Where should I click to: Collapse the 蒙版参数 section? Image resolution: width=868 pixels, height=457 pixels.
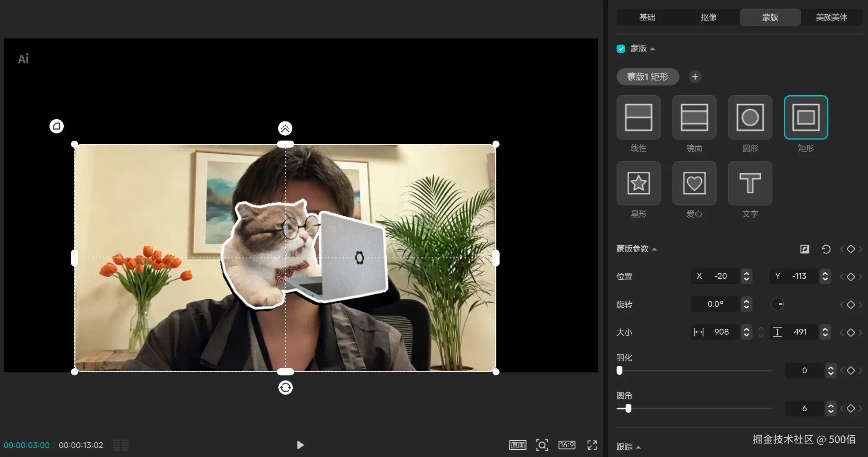(x=654, y=249)
